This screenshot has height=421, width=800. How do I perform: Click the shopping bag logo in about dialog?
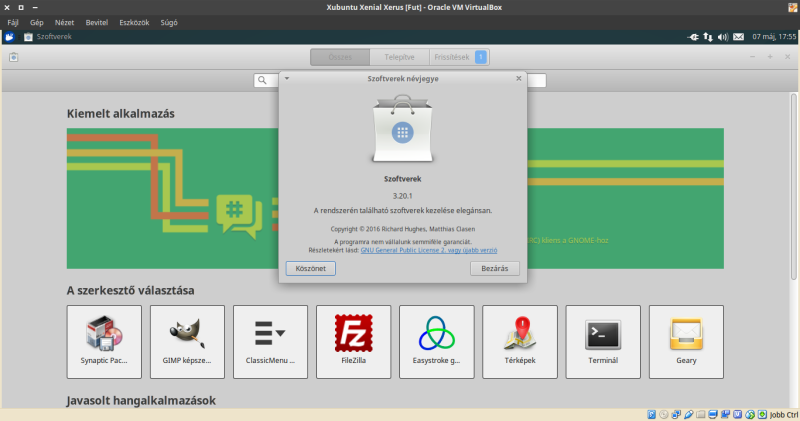(403, 129)
